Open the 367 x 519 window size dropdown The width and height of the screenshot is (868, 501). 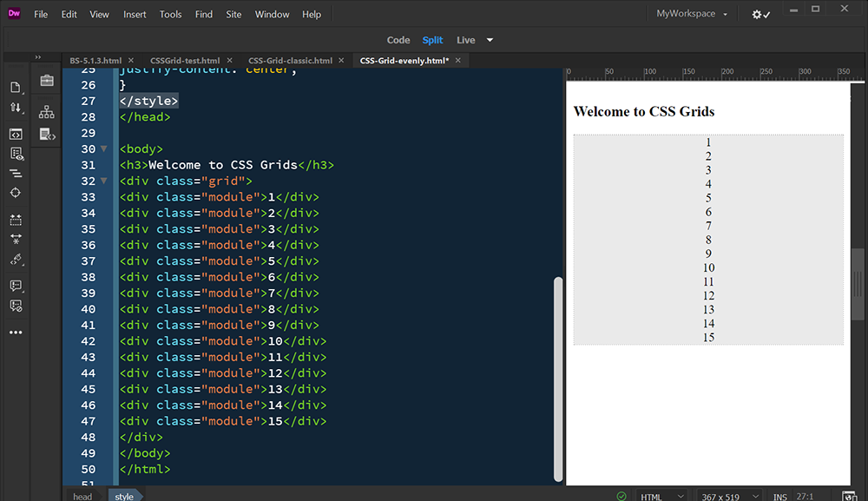[x=727, y=496]
